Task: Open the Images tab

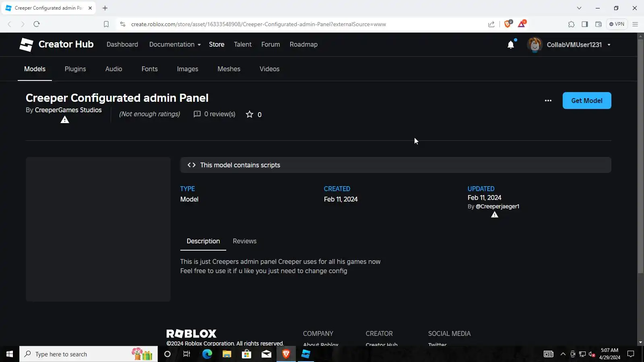Action: click(x=188, y=69)
